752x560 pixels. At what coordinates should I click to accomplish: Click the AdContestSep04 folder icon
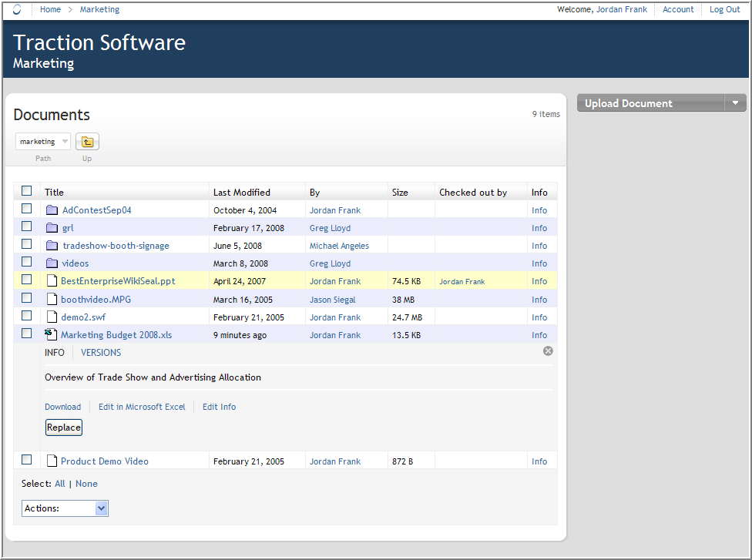coord(52,210)
